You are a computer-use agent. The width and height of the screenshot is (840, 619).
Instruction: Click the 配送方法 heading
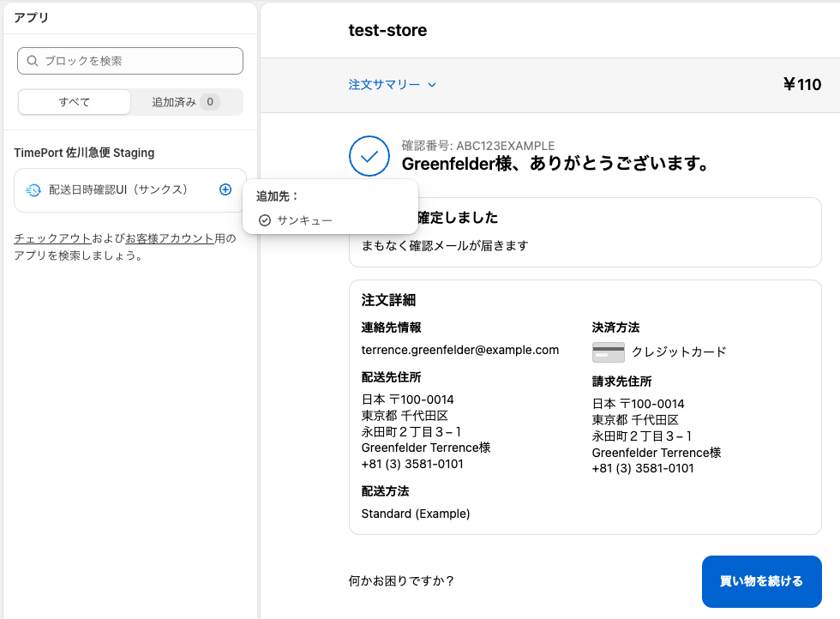click(385, 491)
